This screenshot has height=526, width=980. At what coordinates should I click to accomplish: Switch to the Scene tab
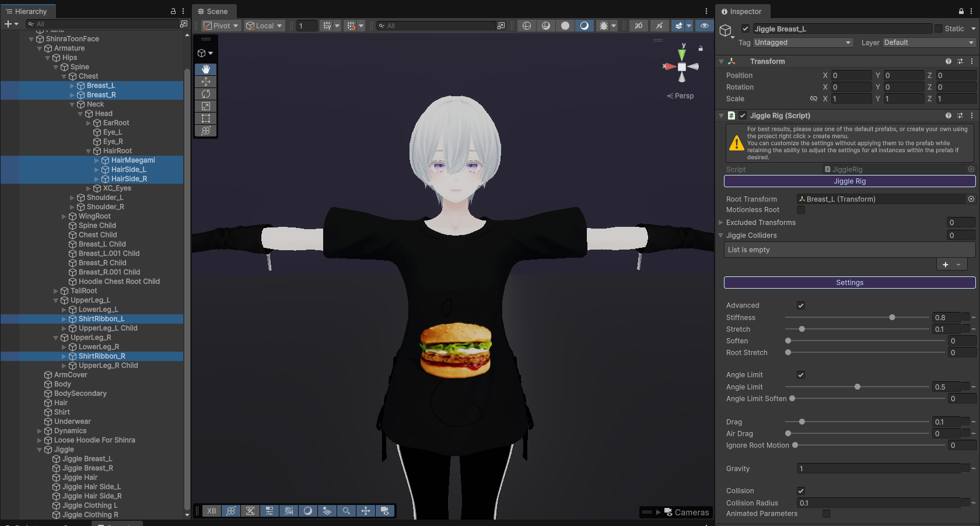point(213,11)
